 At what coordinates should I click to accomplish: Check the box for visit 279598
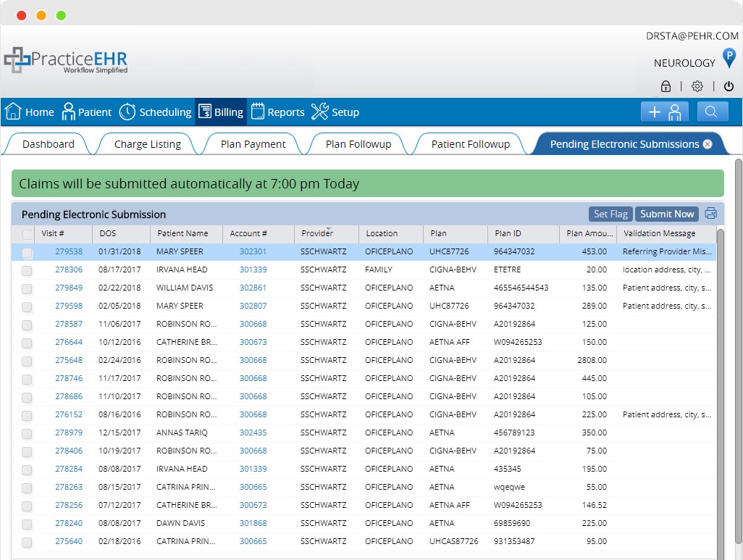point(27,306)
